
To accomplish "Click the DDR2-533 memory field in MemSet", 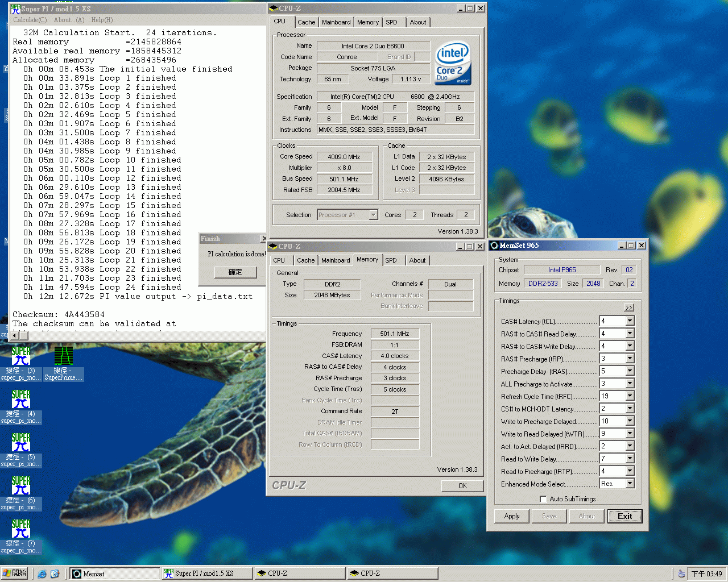I will [x=543, y=284].
